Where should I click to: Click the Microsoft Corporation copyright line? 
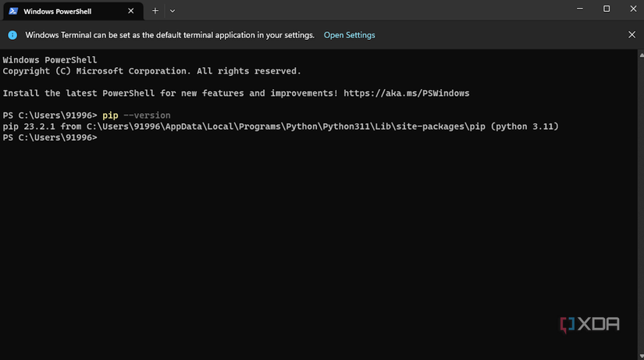tap(151, 71)
